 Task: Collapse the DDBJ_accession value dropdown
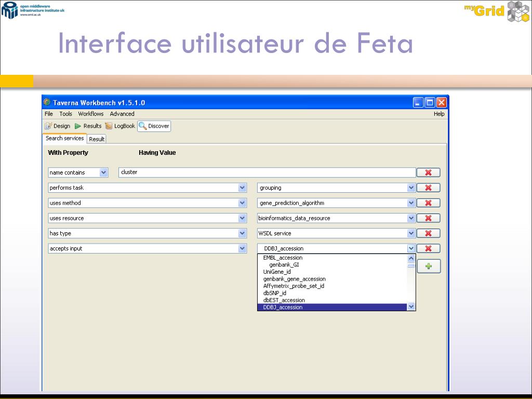pyautogui.click(x=411, y=248)
